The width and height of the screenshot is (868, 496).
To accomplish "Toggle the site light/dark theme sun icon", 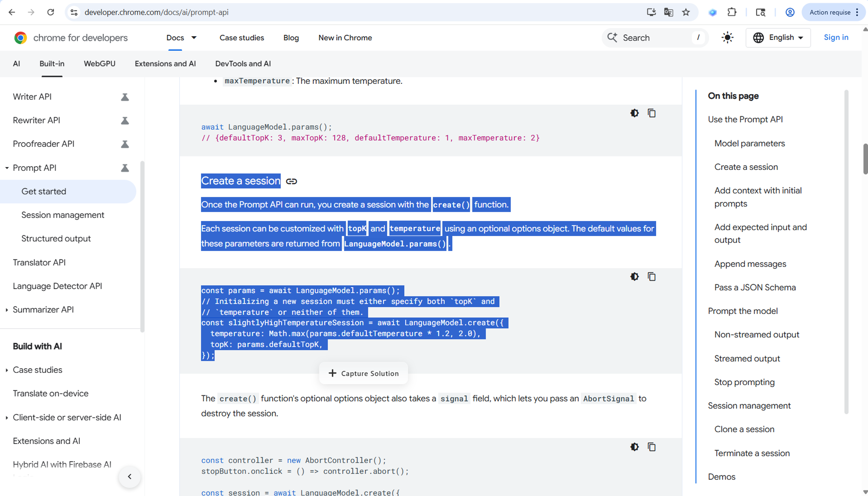I will 727,37.
